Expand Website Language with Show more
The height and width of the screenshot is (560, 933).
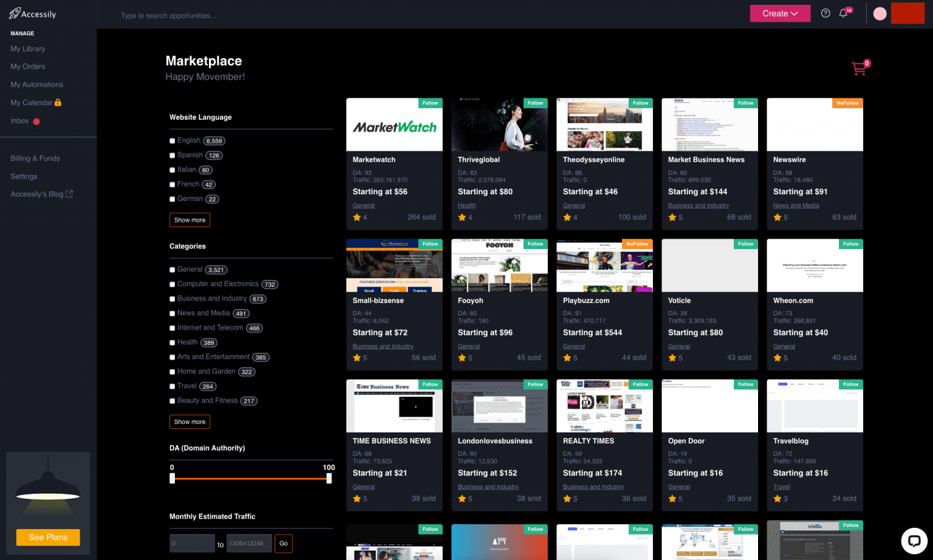coord(190,220)
